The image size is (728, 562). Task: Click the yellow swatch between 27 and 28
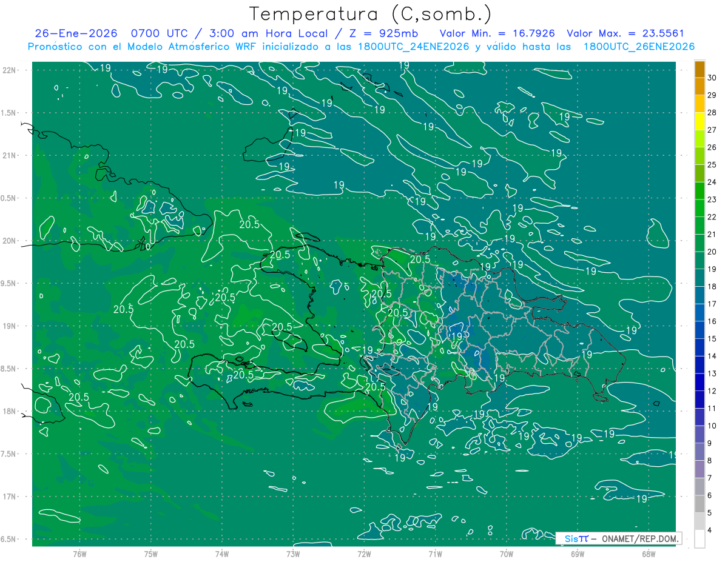pos(699,121)
